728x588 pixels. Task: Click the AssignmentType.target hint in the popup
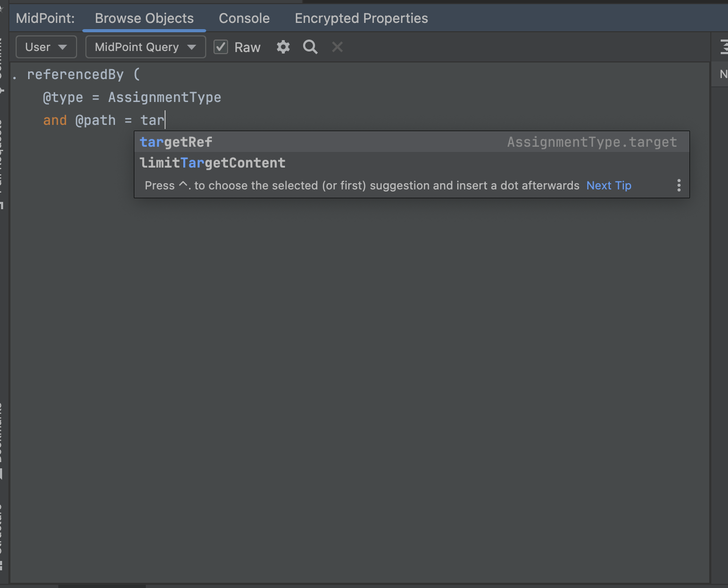click(x=593, y=142)
